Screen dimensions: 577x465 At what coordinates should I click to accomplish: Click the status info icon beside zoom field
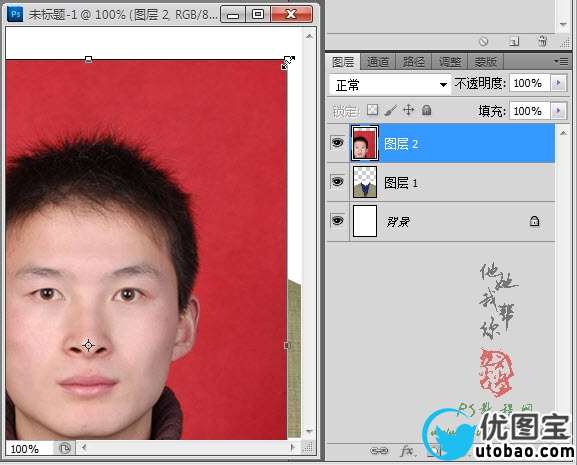pos(65,448)
